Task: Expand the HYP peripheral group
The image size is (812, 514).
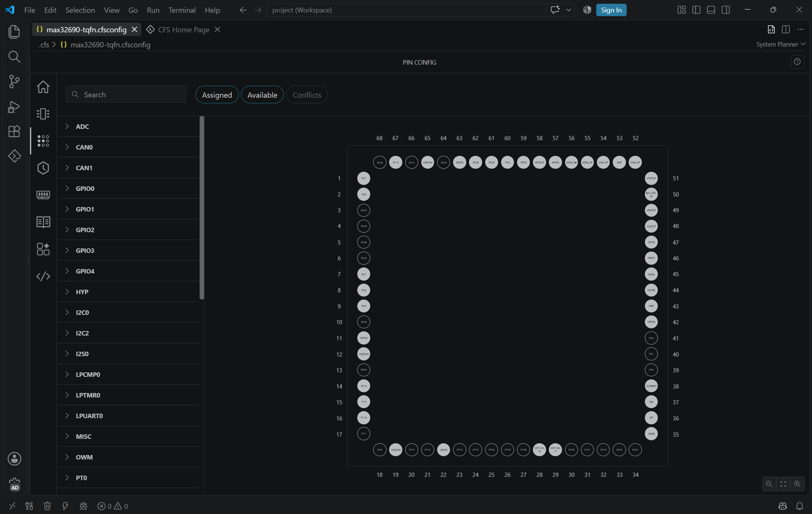Action: pyautogui.click(x=128, y=292)
